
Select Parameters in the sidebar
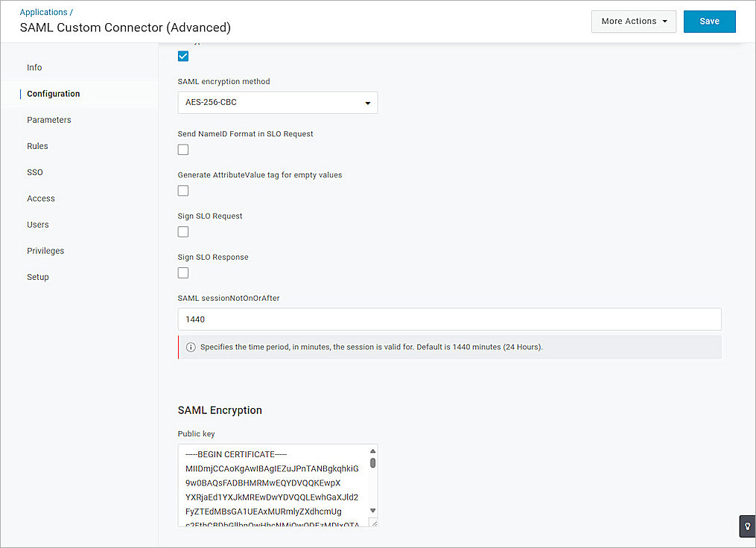[x=48, y=119]
